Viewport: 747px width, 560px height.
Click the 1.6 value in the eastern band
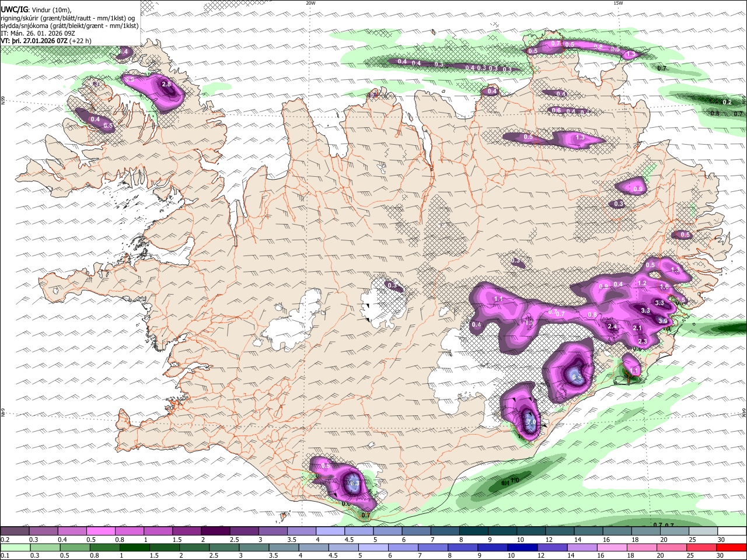click(664, 287)
